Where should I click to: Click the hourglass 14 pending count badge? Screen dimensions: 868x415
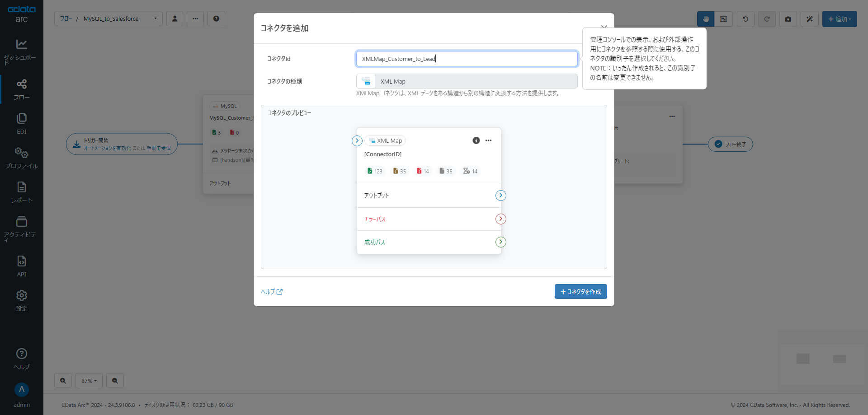tap(470, 171)
